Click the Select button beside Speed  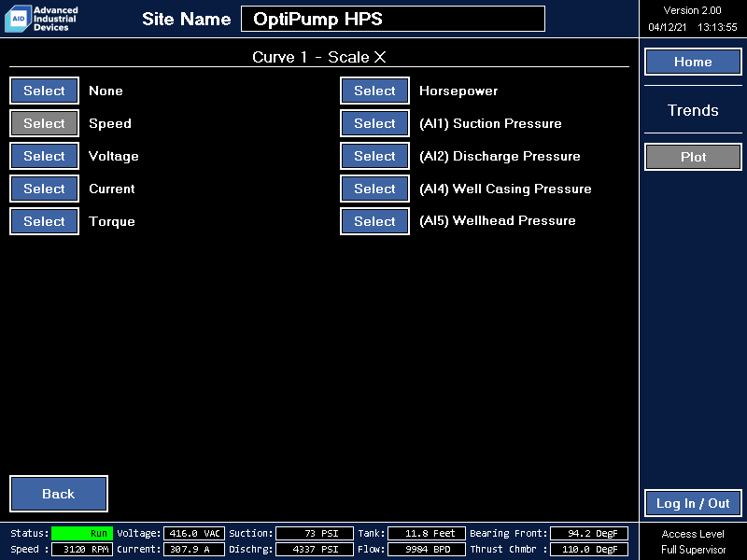pos(44,123)
